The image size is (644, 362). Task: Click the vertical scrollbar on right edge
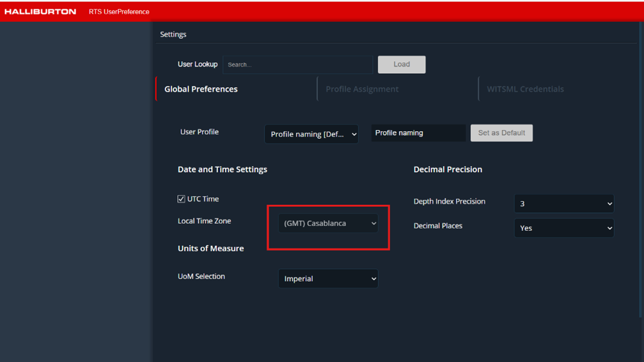click(x=640, y=169)
